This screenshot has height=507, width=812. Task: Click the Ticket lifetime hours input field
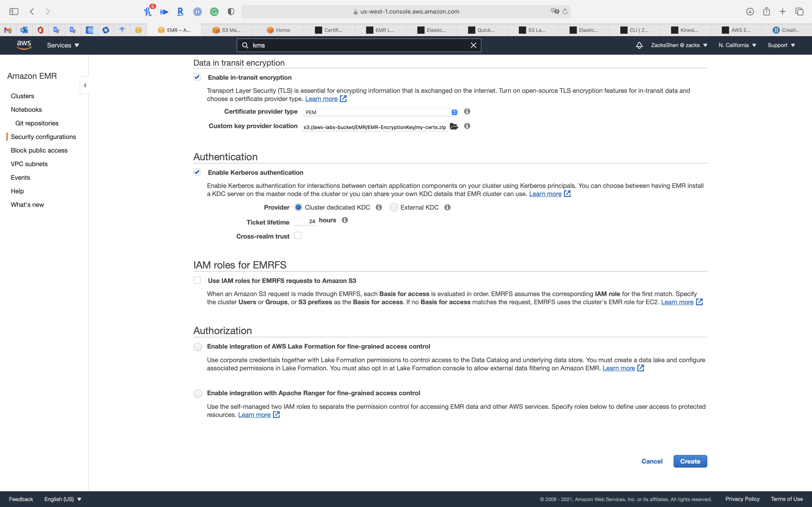(305, 221)
